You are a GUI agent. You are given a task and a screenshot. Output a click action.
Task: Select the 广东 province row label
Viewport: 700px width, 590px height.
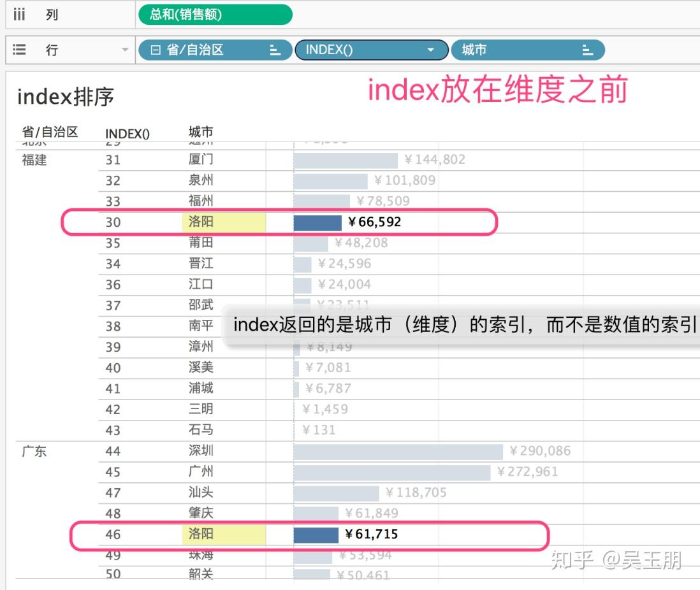pyautogui.click(x=34, y=450)
